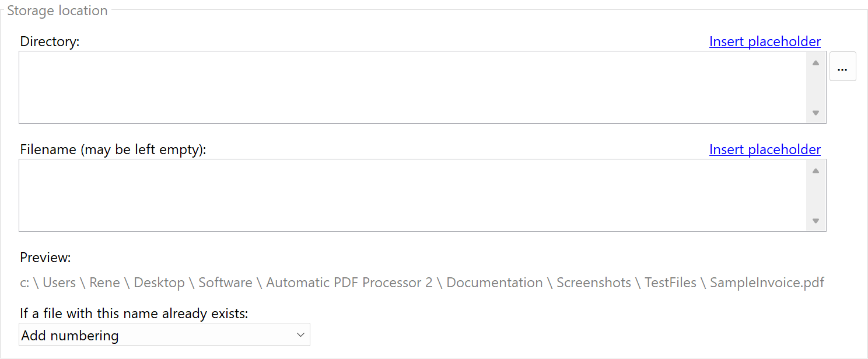Viewport: 868px width, 359px height.
Task: Select the file conflict handling combo box
Action: tap(163, 334)
